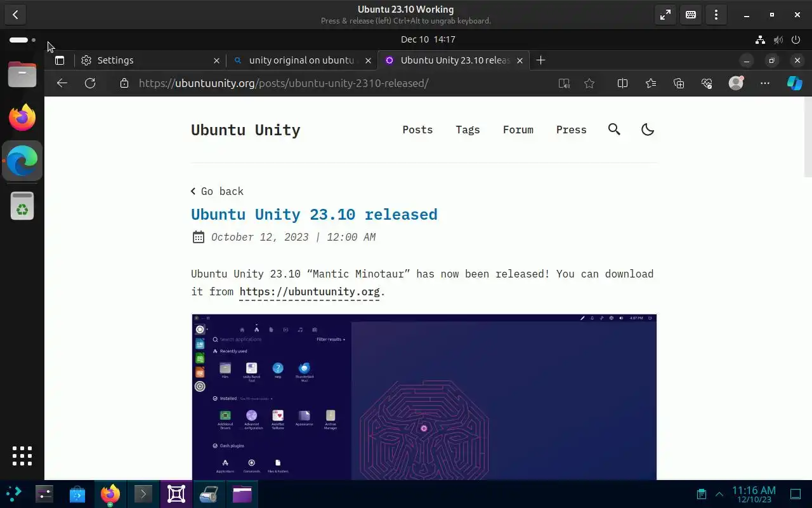Follow the https://ubuntuunity.org link

point(310,291)
